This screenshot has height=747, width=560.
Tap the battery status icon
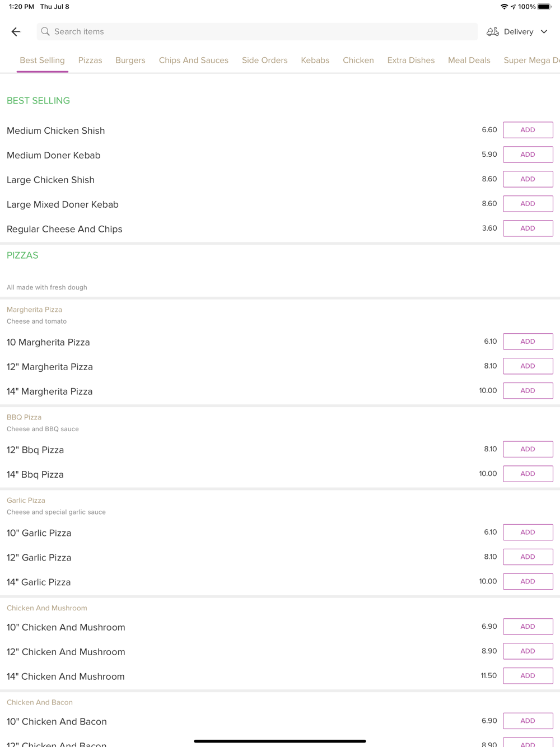coord(544,7)
